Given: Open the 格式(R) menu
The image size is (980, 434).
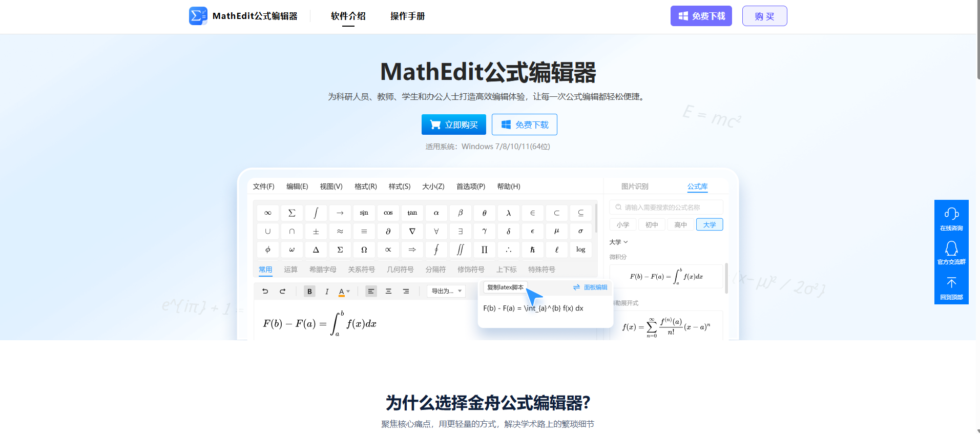Looking at the screenshot, I should click(x=366, y=187).
